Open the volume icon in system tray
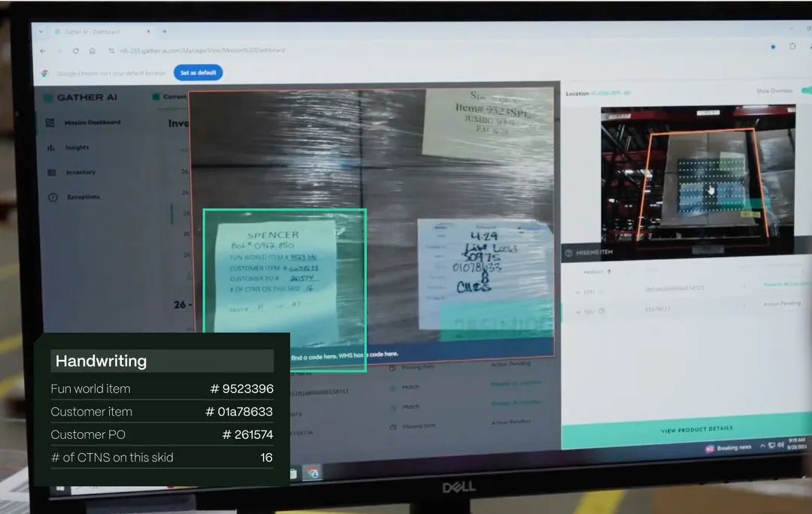This screenshot has width=812, height=514. (x=780, y=444)
